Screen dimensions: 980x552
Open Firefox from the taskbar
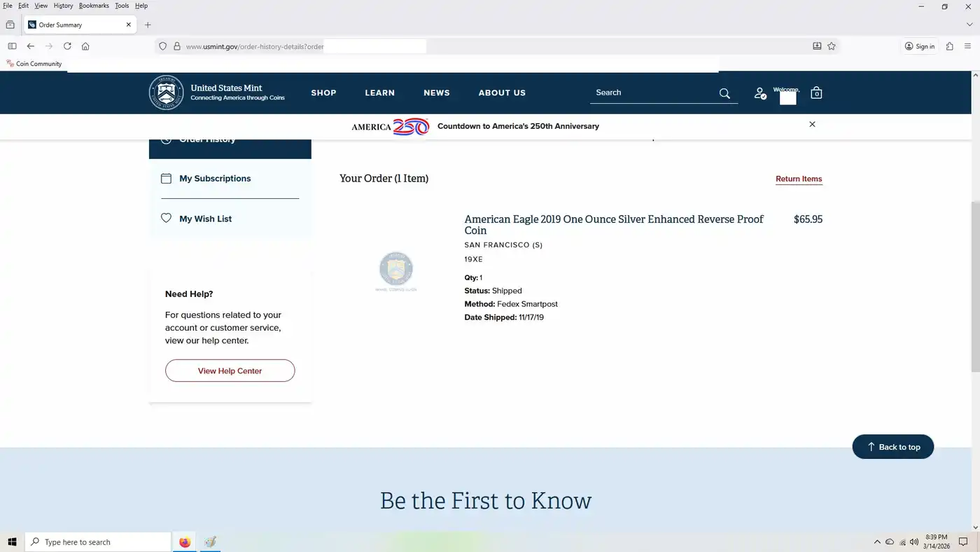click(185, 542)
